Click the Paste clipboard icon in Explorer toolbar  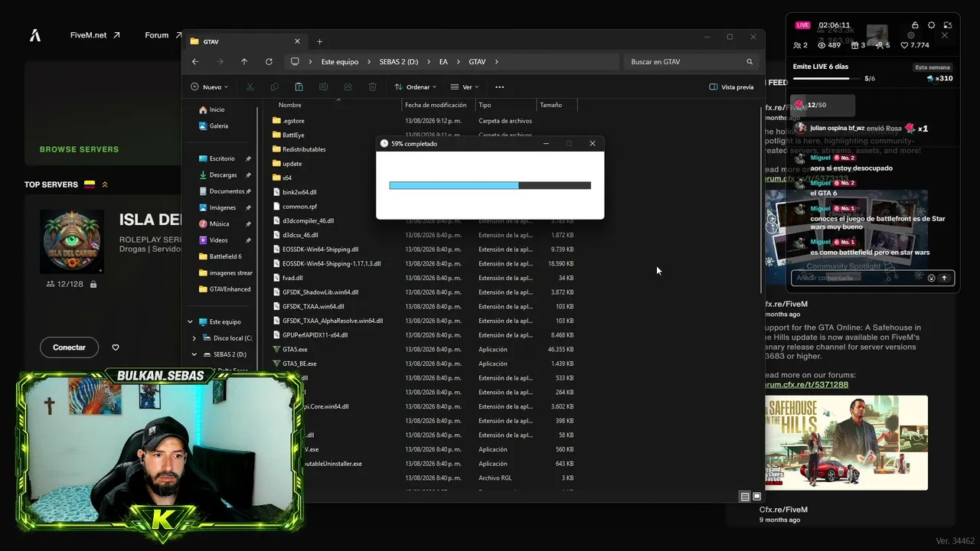[299, 87]
